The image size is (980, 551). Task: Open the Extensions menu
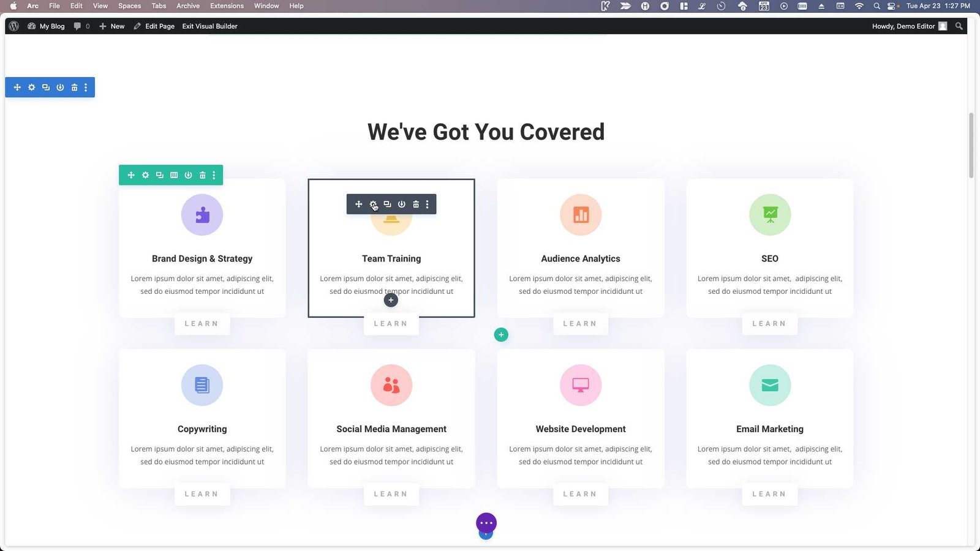227,6
